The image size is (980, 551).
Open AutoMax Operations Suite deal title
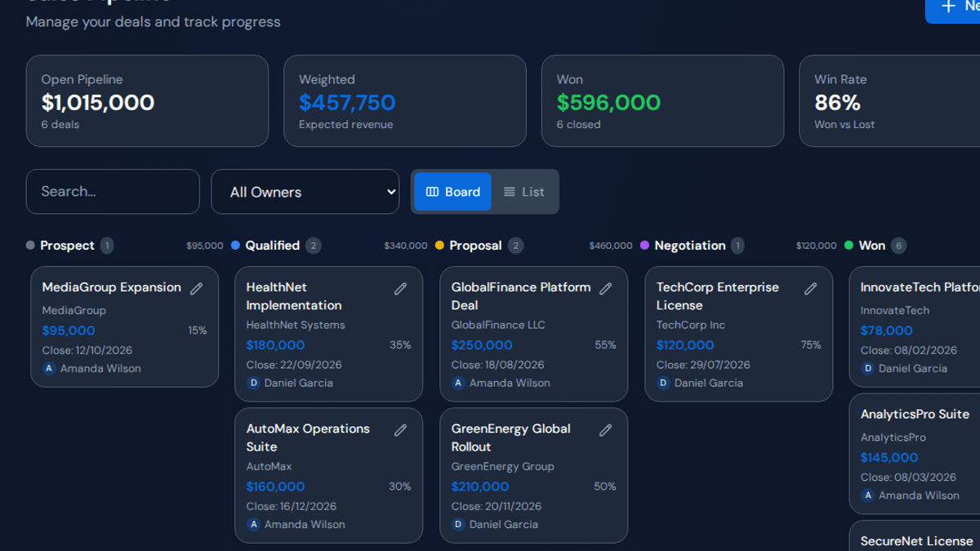pos(308,438)
